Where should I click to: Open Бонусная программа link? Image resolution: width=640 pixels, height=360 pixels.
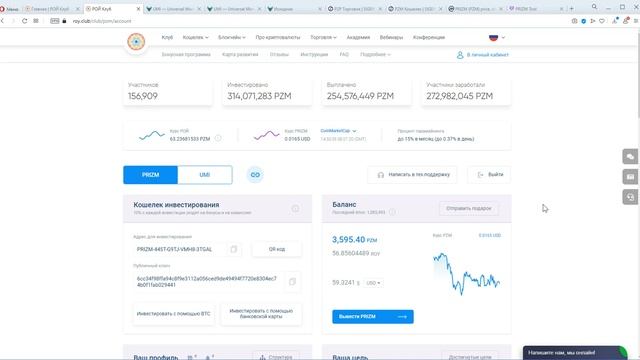pyautogui.click(x=186, y=54)
